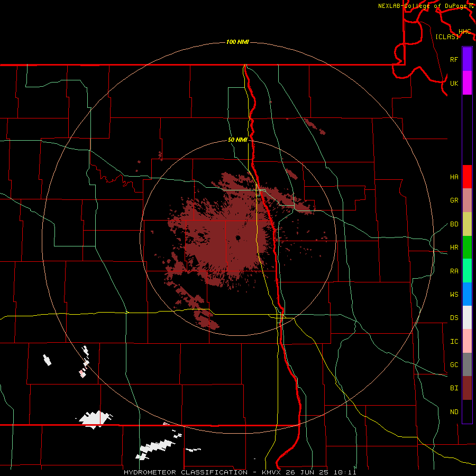Click the BI legend label
This screenshot has width=476, height=476.
tap(454, 388)
